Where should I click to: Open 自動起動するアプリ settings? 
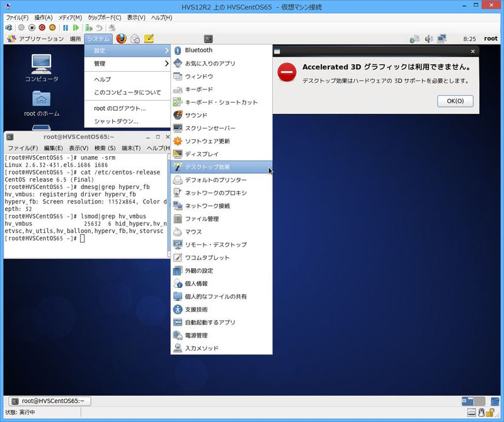pyautogui.click(x=222, y=322)
